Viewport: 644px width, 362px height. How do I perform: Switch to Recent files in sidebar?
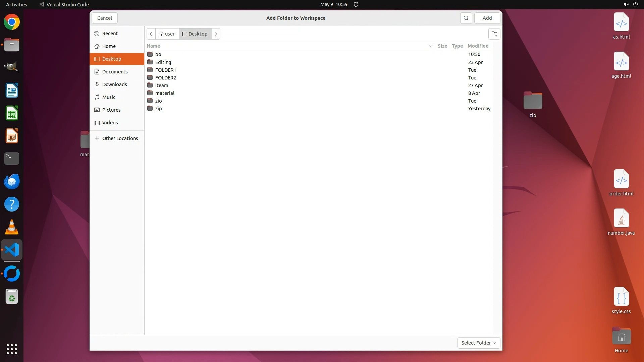click(x=110, y=34)
